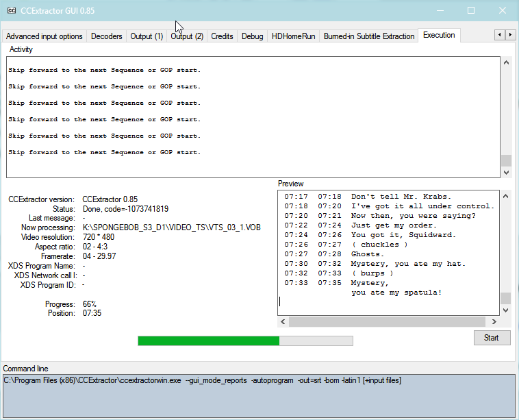Click preview line "You got it, Squidward."
519x420 pixels.
[x=403, y=235]
